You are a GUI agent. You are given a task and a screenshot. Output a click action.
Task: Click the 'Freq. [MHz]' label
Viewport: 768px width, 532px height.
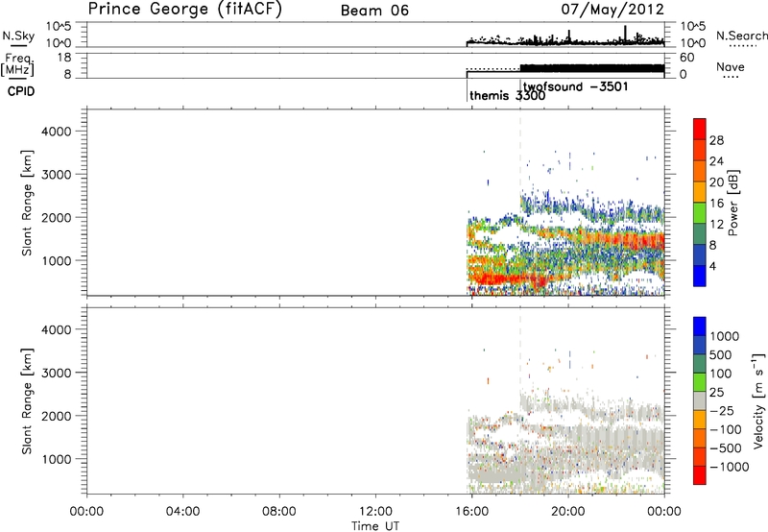[x=18, y=65]
